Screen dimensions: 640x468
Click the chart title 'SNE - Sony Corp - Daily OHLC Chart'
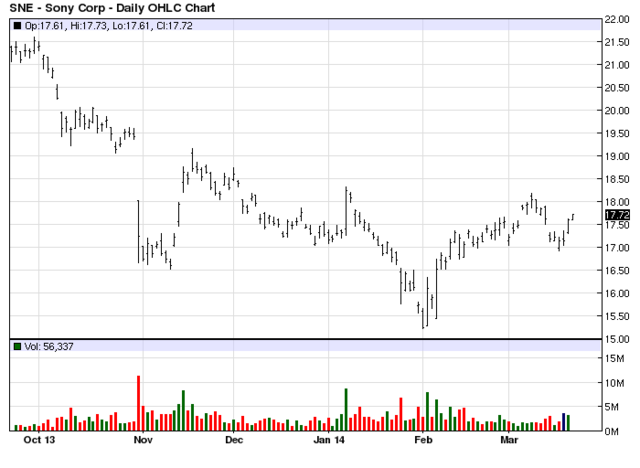pos(112,8)
